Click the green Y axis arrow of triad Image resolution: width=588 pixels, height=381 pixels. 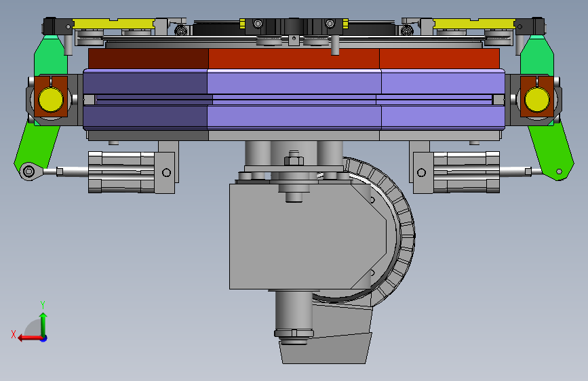pos(43,324)
